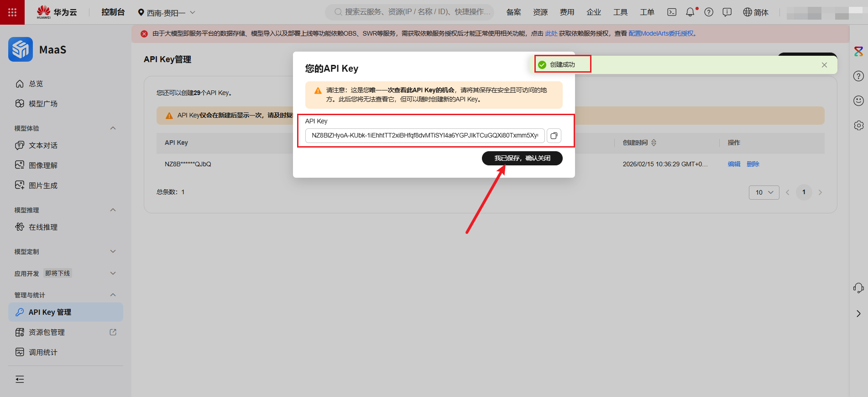Expand the 模型定制 section

tap(113, 252)
